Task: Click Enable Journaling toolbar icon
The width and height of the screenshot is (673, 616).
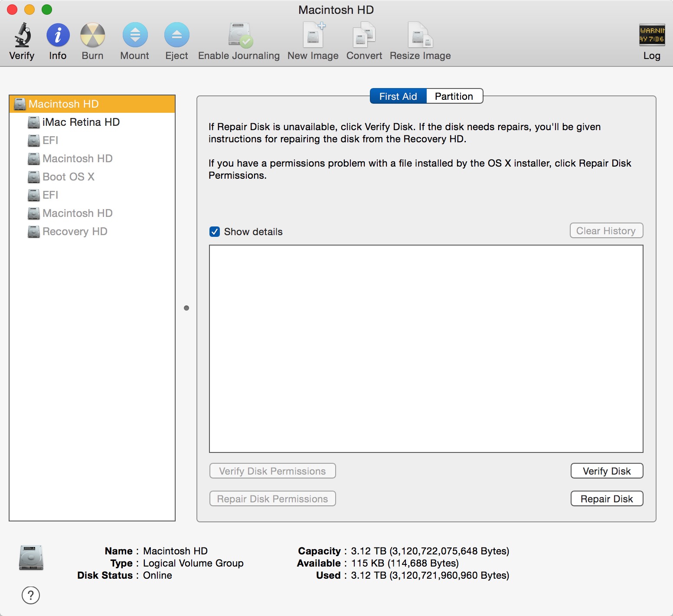Action: point(239,36)
